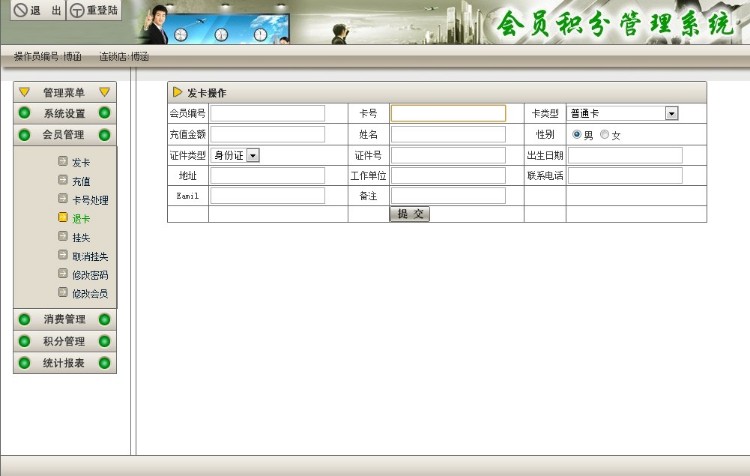This screenshot has height=476, width=750.
Task: Select the 女 gender radio button
Action: [x=605, y=134]
